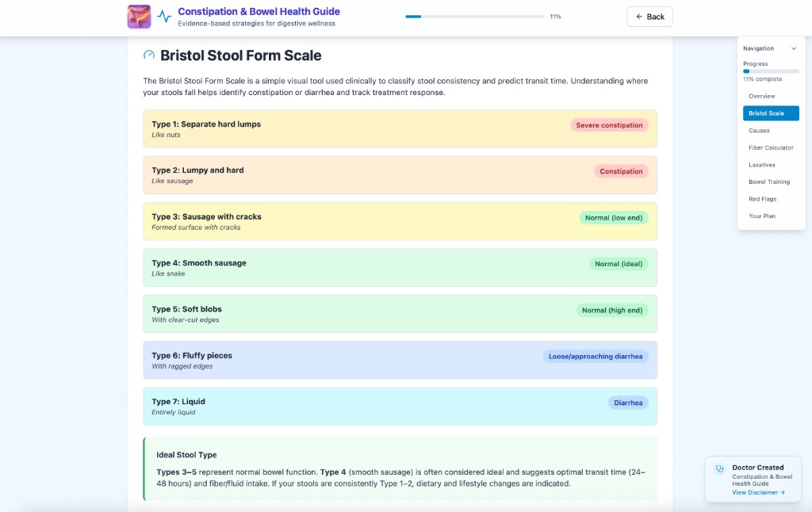
Task: Expand the Type 1: Separate hard lumps card
Action: click(x=400, y=129)
